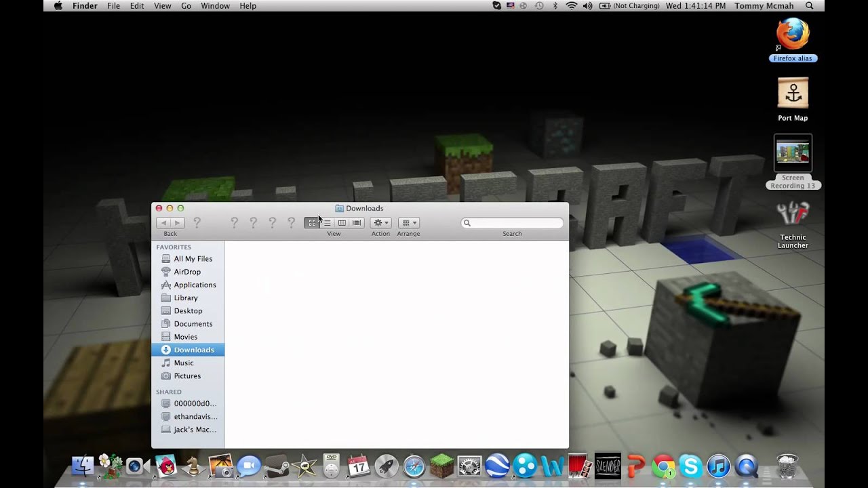Select shared jack's Mac... computer

[x=188, y=429]
